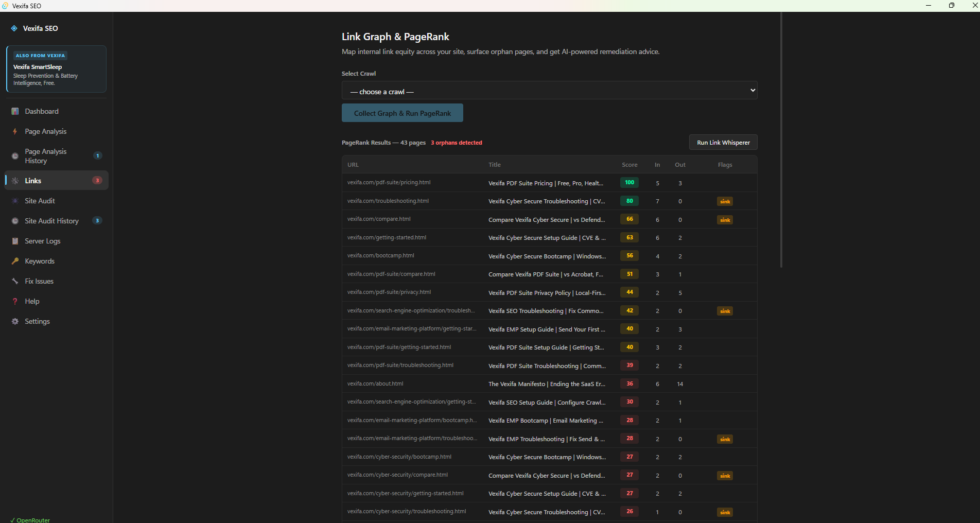Open the Fix Issues page
The width and height of the screenshot is (980, 523).
[x=57, y=281]
